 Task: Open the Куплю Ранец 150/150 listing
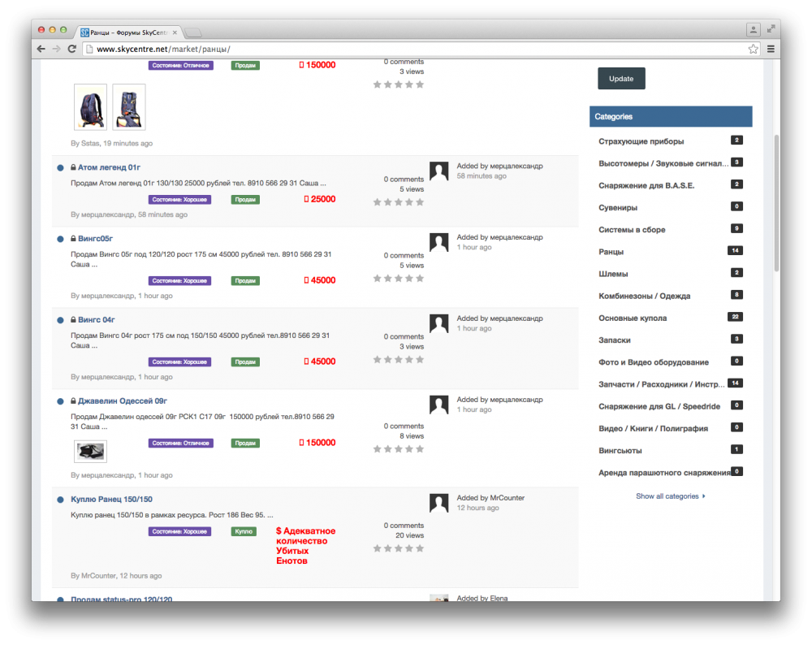tap(111, 500)
